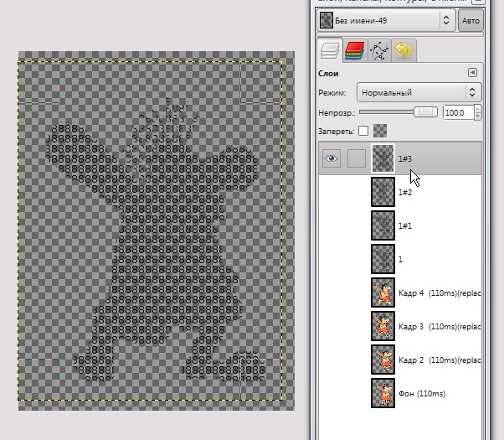This screenshot has width=504, height=440.
Task: Click thumbnail of layer Кадр 2
Action: pos(383,360)
